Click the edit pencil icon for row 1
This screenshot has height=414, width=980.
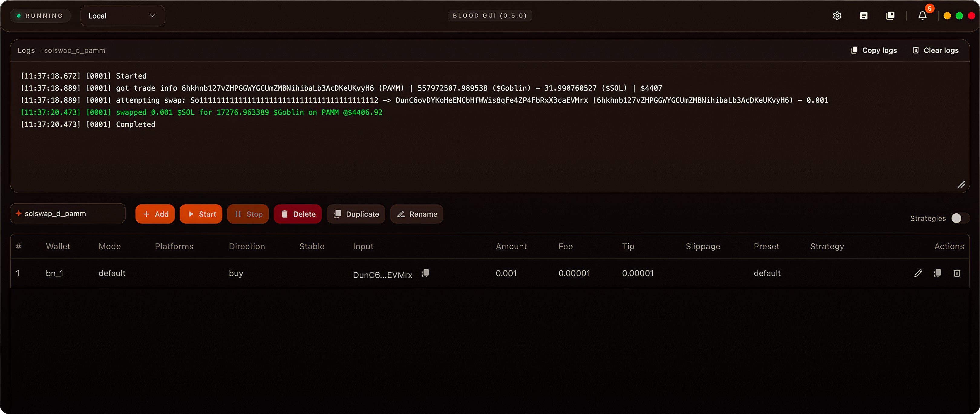click(918, 273)
